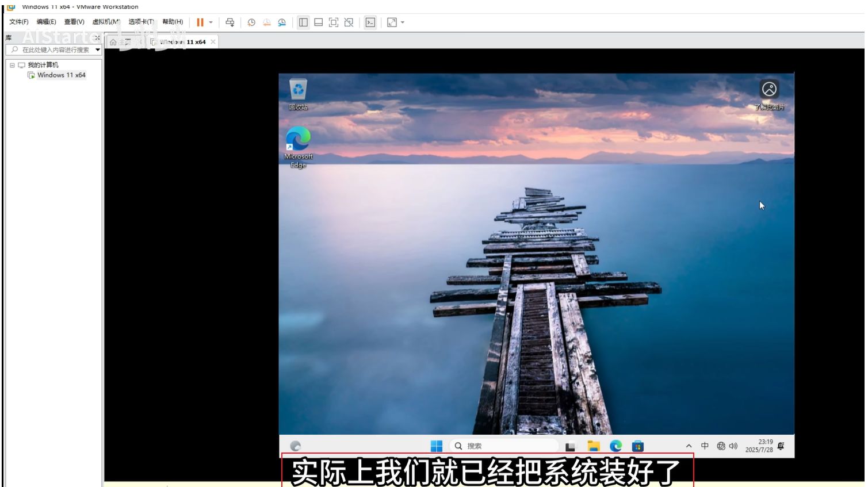
Task: Open the 虚拟机(M) menu
Action: [106, 22]
